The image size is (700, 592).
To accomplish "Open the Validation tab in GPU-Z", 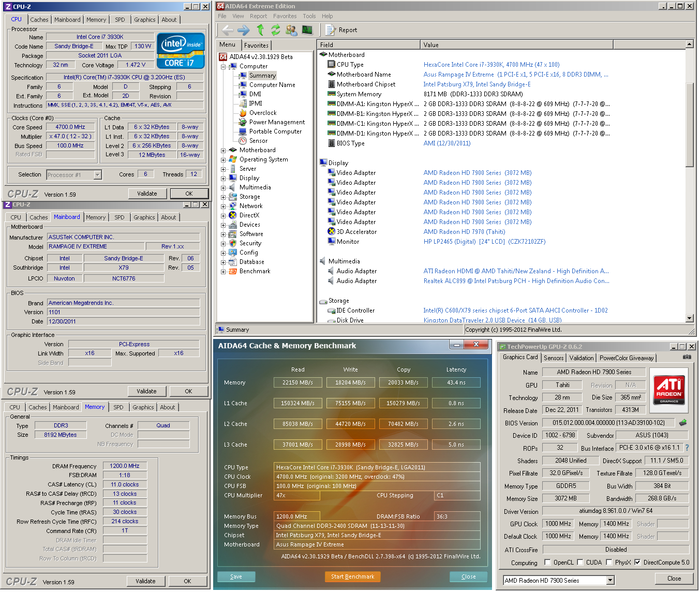I will click(x=582, y=358).
